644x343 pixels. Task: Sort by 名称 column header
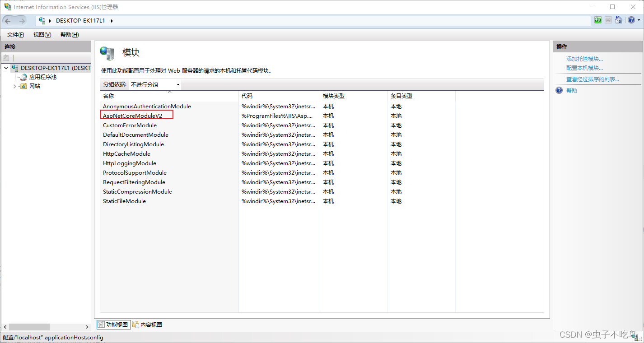tap(169, 96)
